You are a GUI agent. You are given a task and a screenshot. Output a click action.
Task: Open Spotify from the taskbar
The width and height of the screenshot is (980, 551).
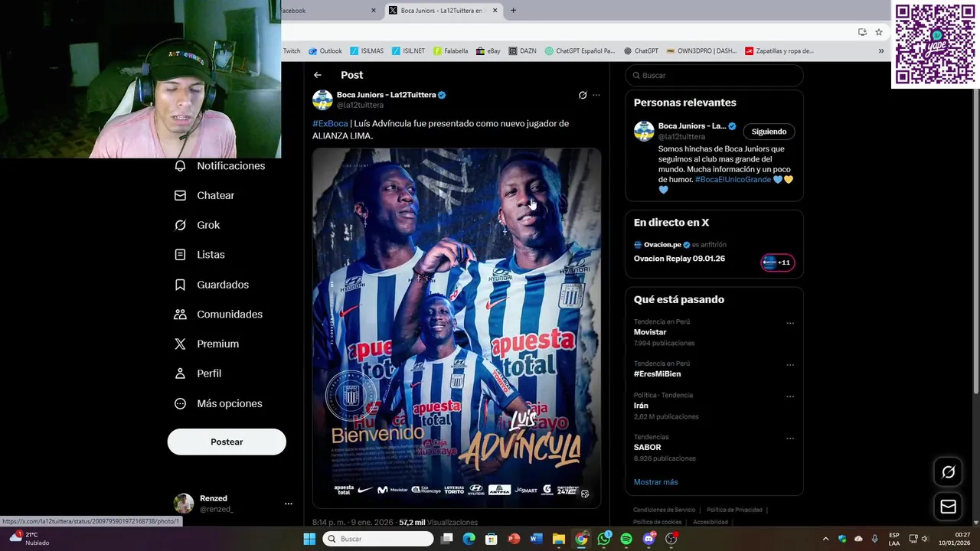coord(626,539)
